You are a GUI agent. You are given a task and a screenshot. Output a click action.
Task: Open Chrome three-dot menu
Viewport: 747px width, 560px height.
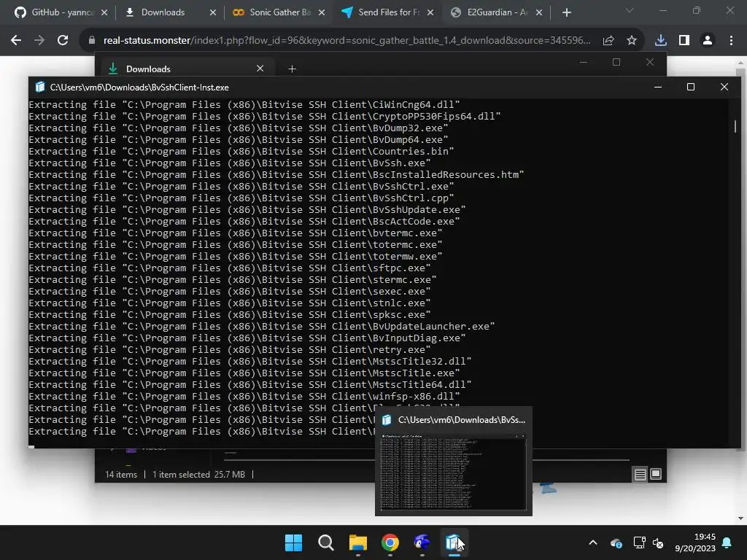tap(731, 41)
